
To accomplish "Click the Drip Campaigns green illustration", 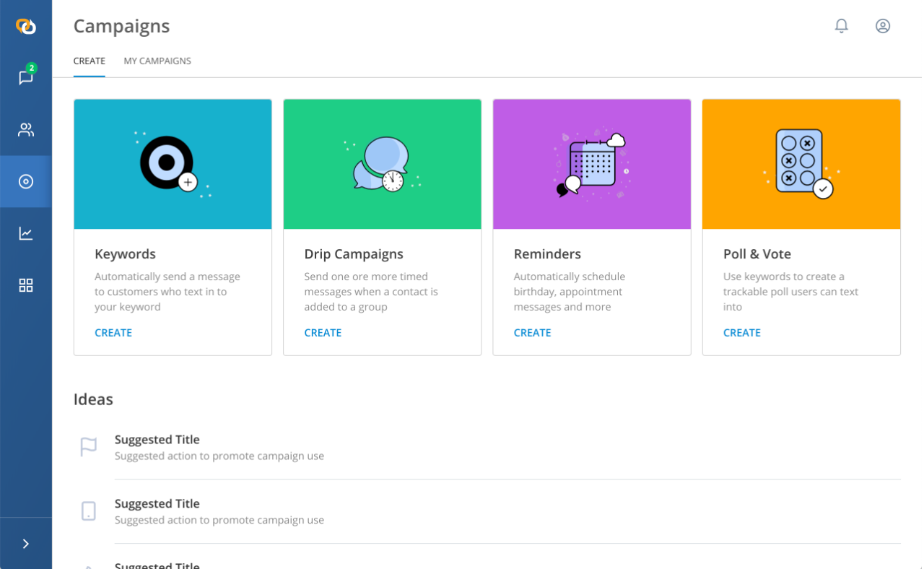I will coord(382,165).
